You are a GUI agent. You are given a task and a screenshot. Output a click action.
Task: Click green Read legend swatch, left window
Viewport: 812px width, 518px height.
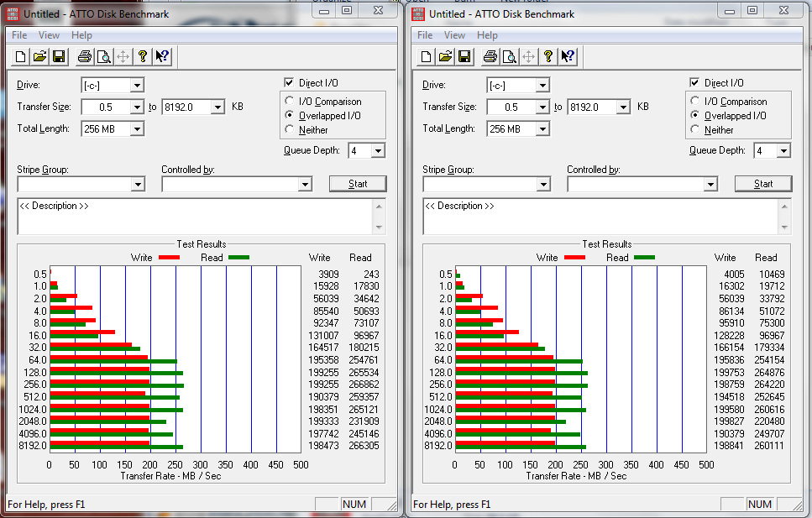pyautogui.click(x=238, y=258)
